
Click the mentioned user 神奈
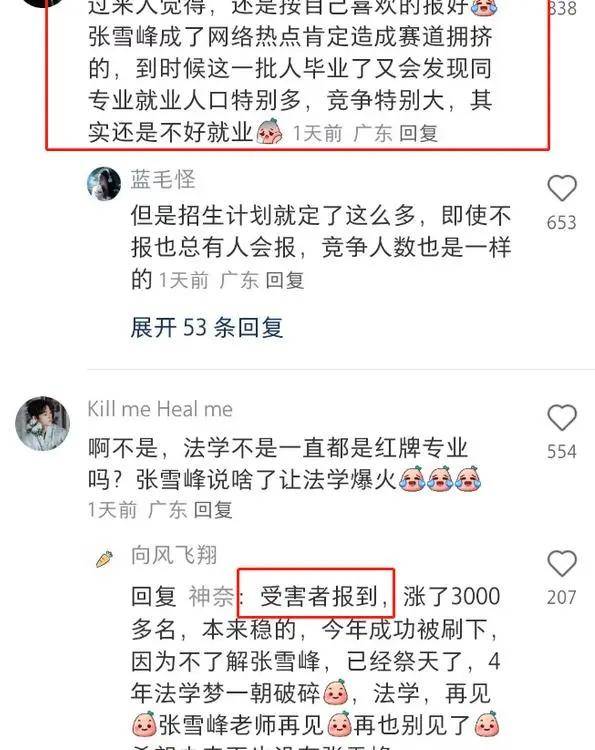211,596
